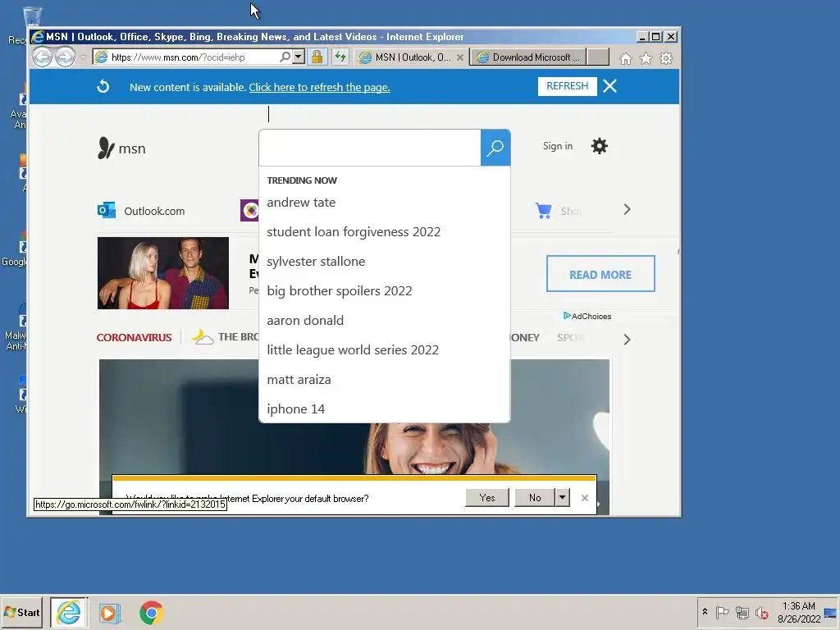
Task: Open the Windows Start menu
Action: pyautogui.click(x=21, y=612)
